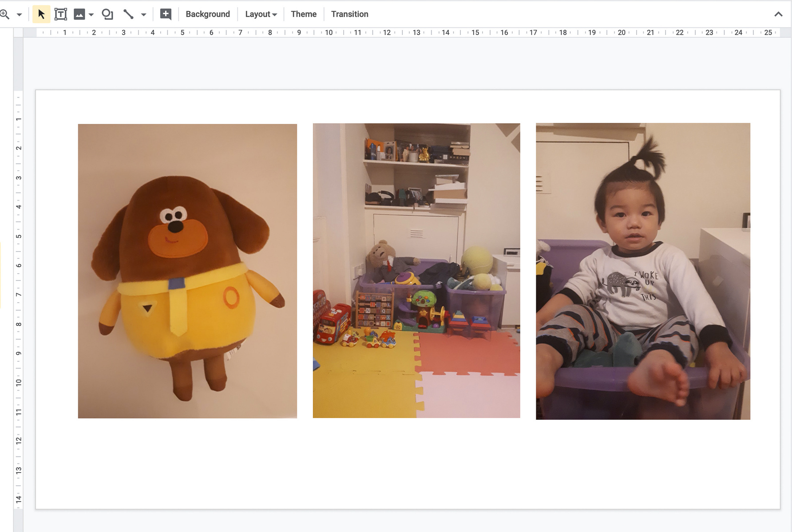792x532 pixels.
Task: Expand the insert image dropdown arrow
Action: coord(91,15)
